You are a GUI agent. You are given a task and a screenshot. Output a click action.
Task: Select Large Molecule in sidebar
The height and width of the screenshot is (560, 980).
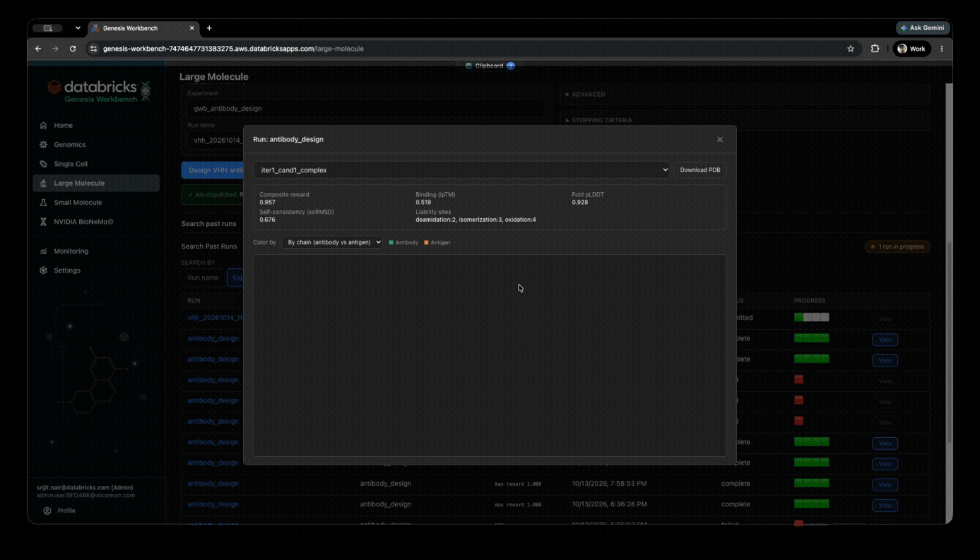[96, 183]
